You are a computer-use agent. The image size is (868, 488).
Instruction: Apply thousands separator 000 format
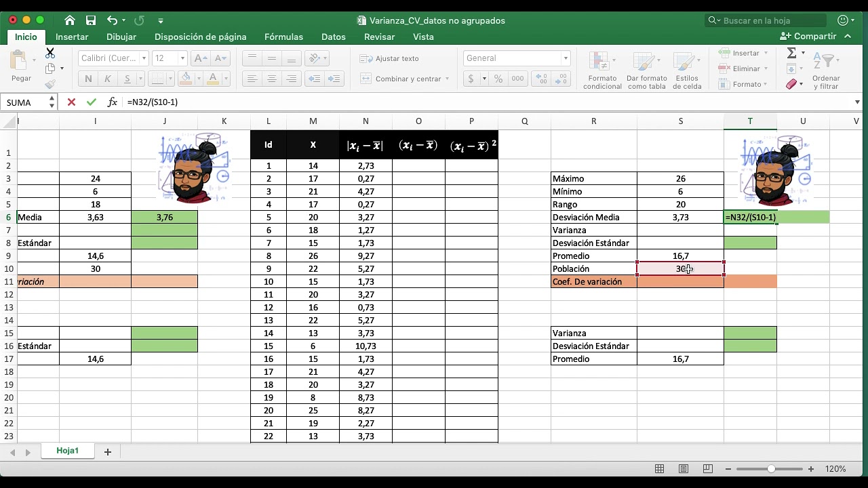pos(518,79)
